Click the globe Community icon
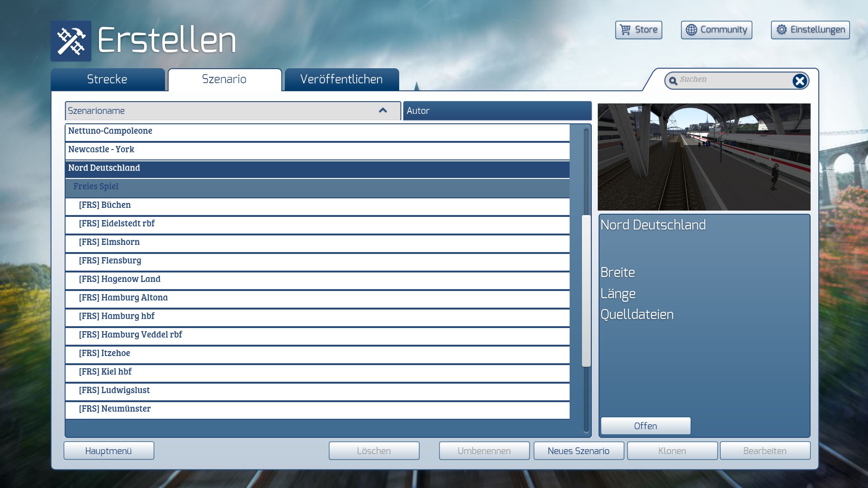Image resolution: width=868 pixels, height=488 pixels. click(691, 30)
